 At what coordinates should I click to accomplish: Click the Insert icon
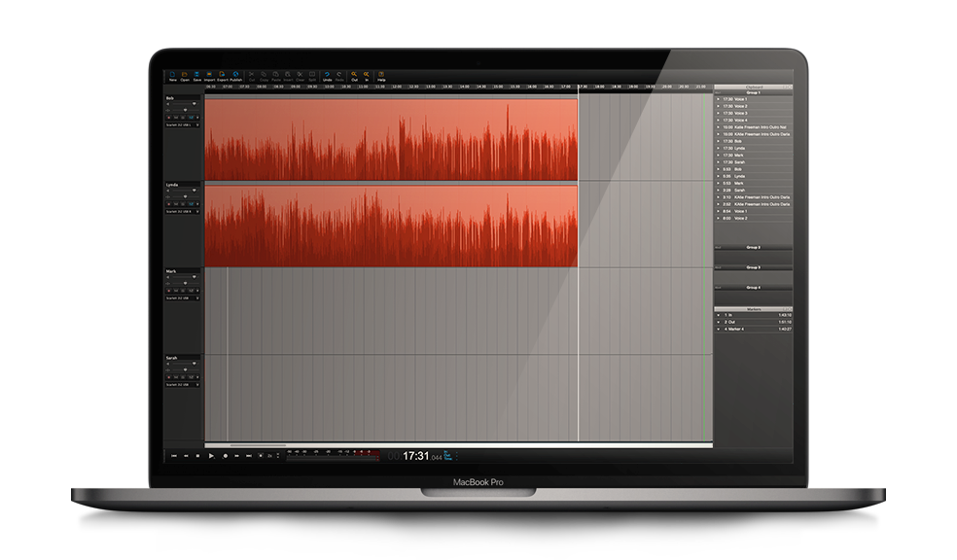(x=288, y=74)
